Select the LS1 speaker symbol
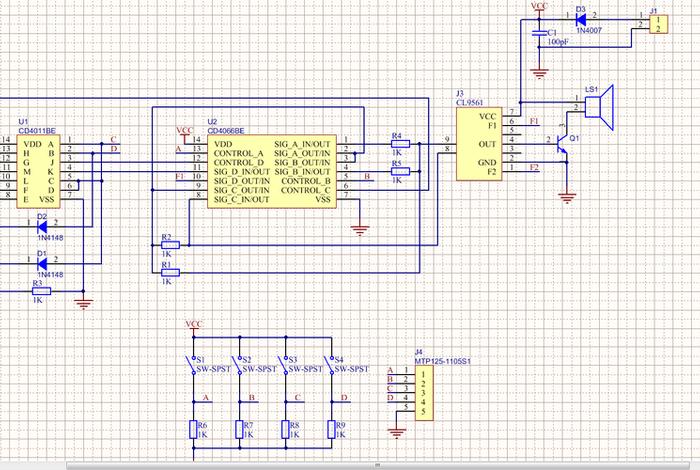The width and height of the screenshot is (700, 470). 599,108
